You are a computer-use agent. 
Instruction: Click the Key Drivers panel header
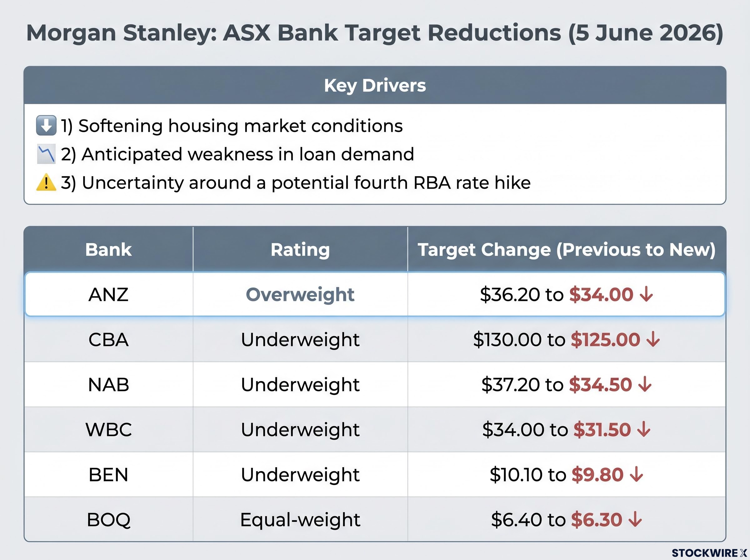pyautogui.click(x=375, y=85)
